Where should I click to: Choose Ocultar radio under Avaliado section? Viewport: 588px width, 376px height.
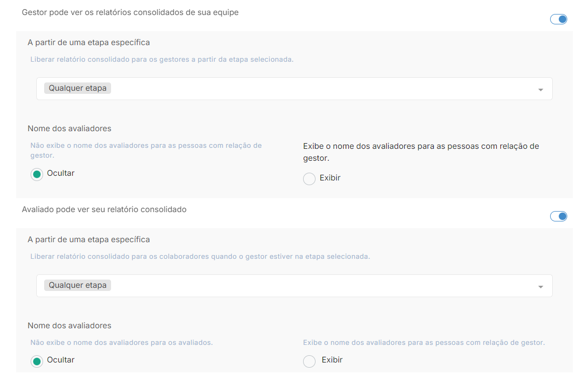(37, 361)
